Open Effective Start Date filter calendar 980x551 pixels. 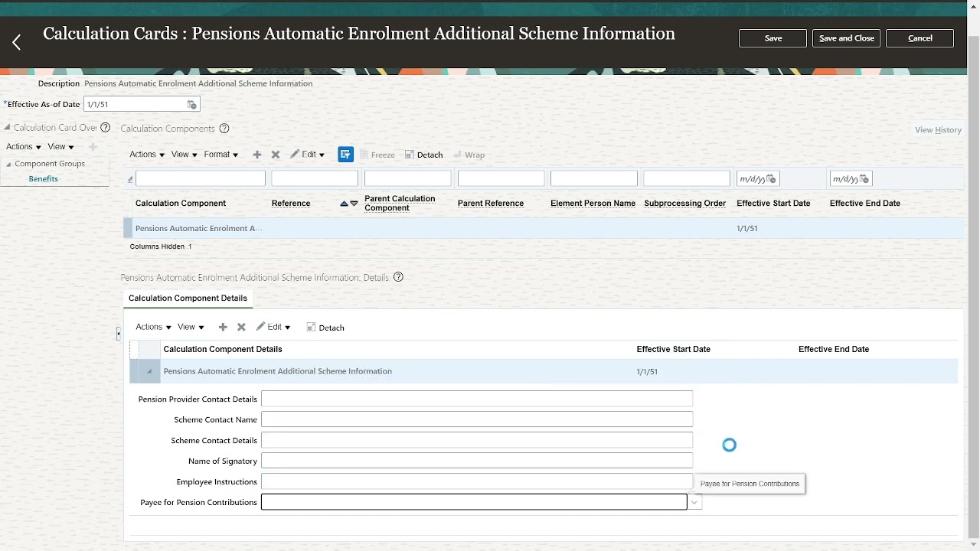[771, 179]
